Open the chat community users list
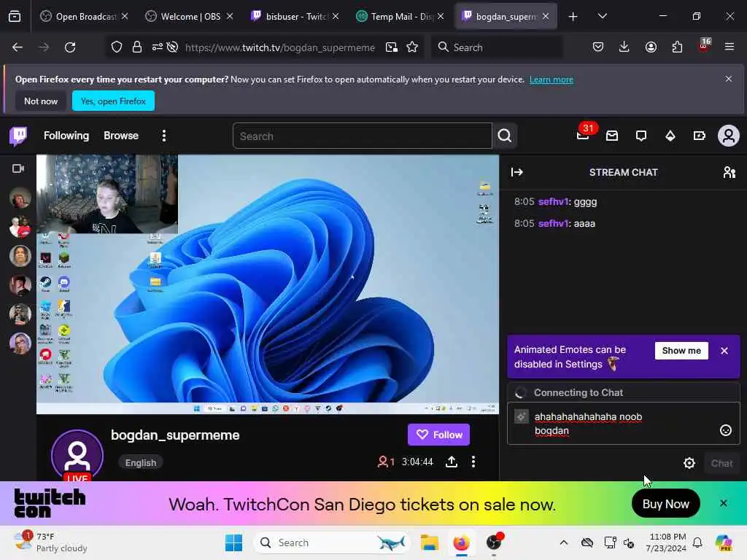The width and height of the screenshot is (747, 560). click(x=729, y=172)
